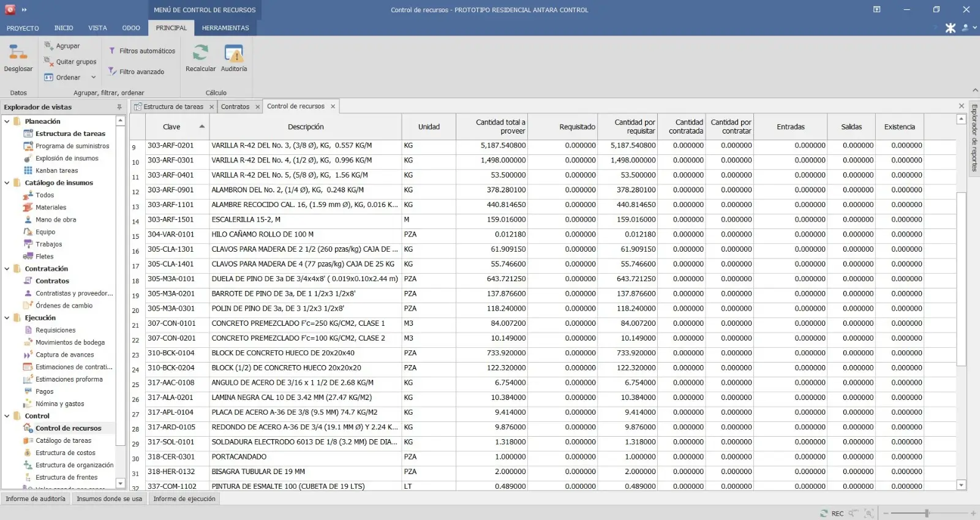Toggle sort on the Clave column header
This screenshot has width=980, height=520.
171,127
